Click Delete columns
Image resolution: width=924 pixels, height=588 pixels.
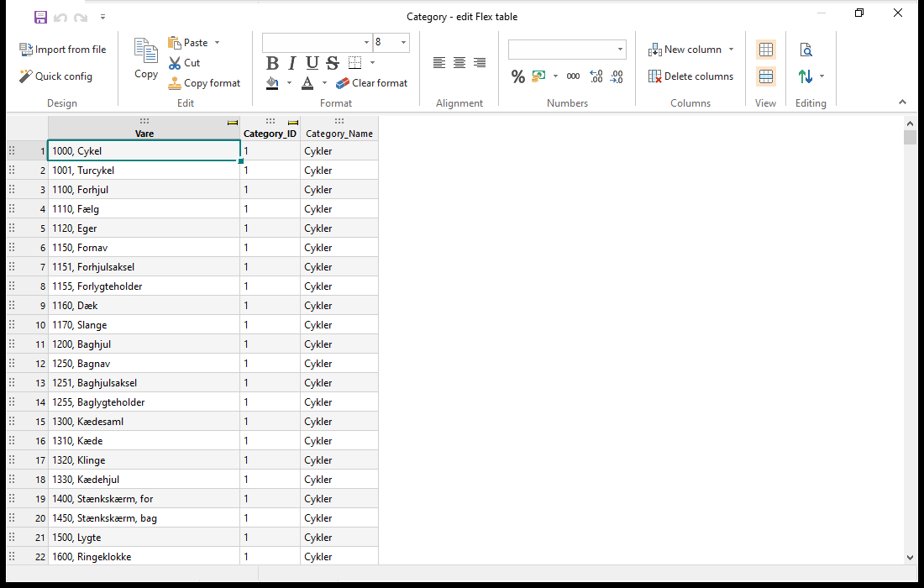(x=690, y=76)
